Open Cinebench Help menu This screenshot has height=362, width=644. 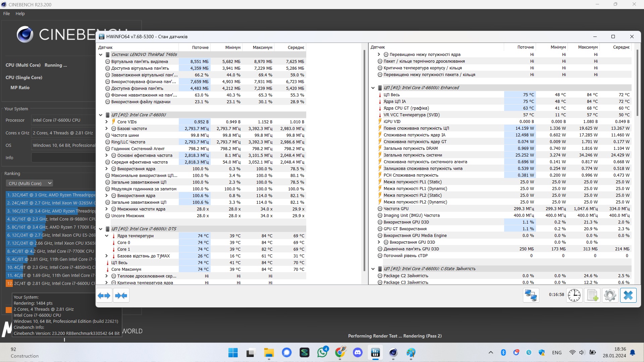[20, 14]
